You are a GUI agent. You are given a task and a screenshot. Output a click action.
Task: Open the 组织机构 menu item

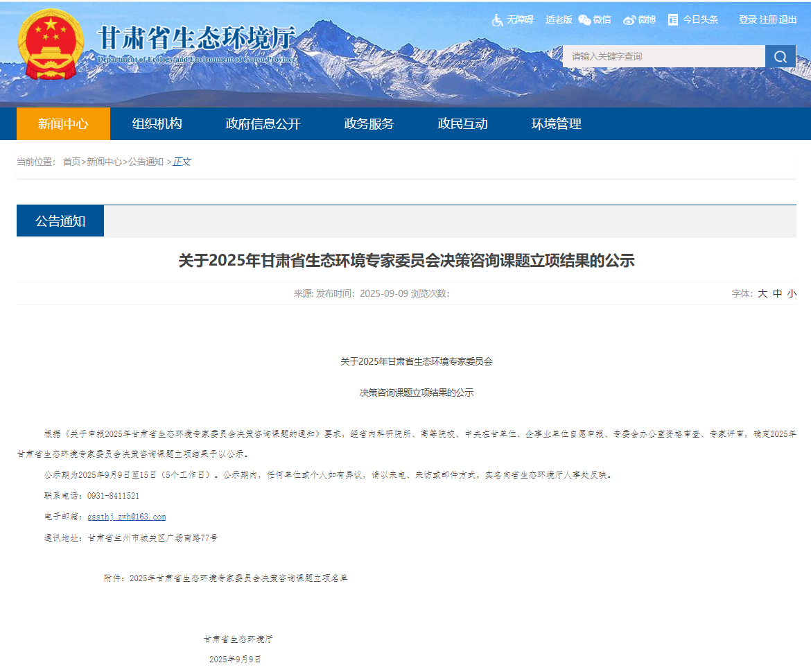pyautogui.click(x=157, y=124)
